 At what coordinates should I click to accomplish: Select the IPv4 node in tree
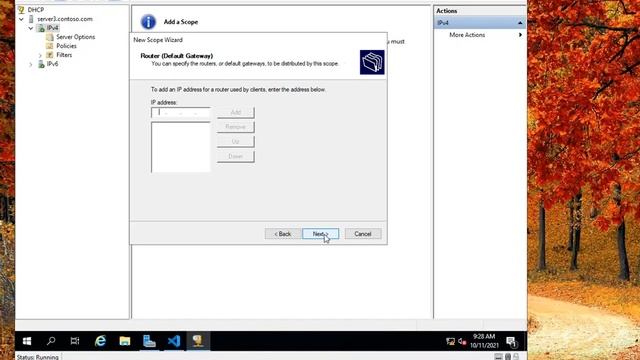click(x=52, y=28)
